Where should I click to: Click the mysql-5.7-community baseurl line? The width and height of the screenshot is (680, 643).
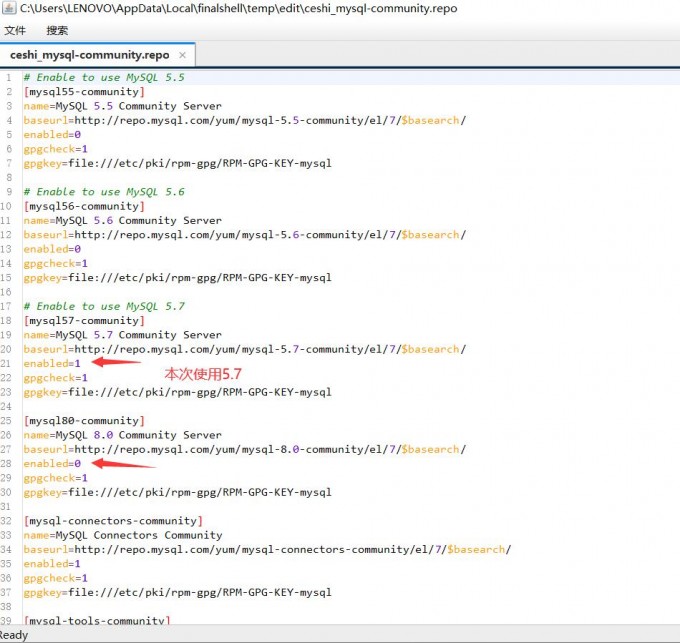point(245,349)
